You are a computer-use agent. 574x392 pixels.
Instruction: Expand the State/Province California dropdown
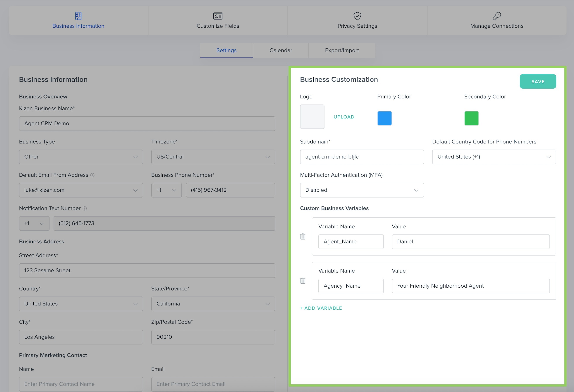tap(213, 304)
